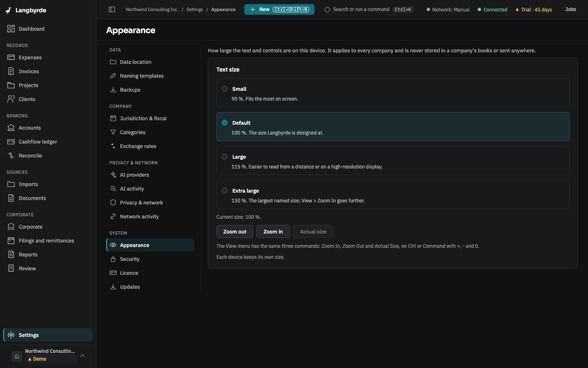Screen dimensions: 588x368
Task: Open Security settings
Action: tap(150, 259)
